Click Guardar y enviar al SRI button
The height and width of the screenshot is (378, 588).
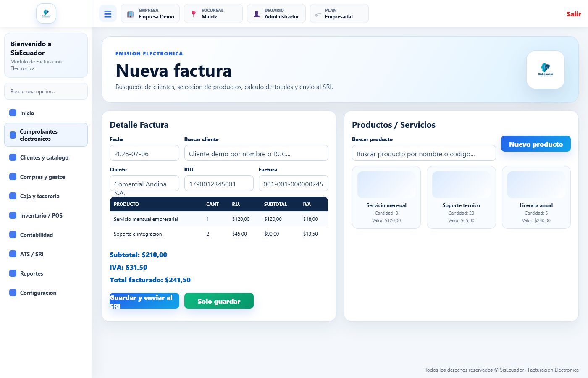[x=144, y=301]
